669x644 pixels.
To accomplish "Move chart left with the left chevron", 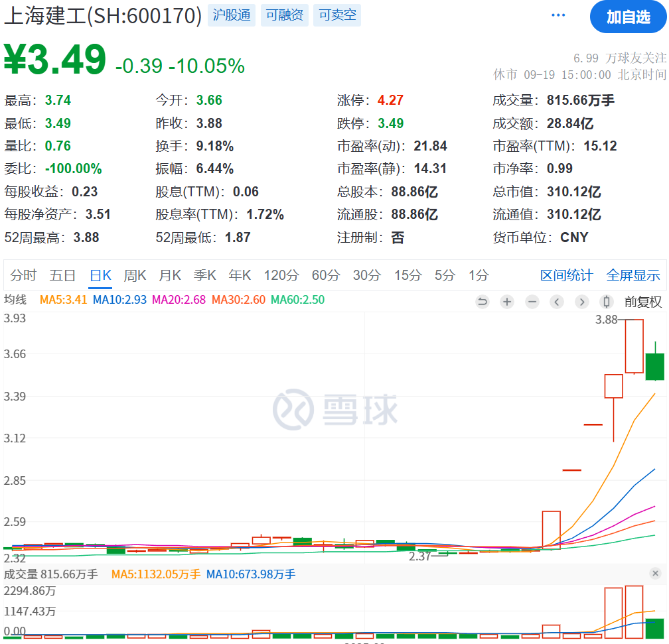I will pos(557,302).
